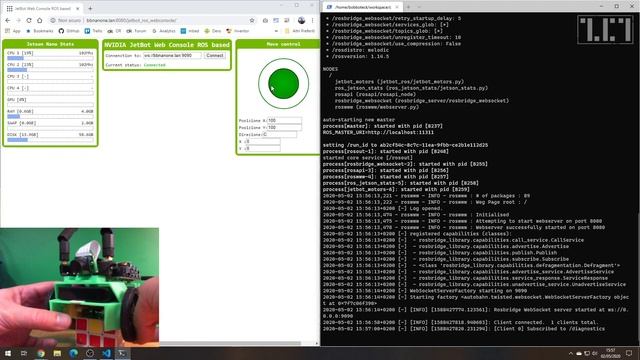The image size is (640, 360).
Task: Click the robot camera video thumbnail
Action: pos(80,287)
